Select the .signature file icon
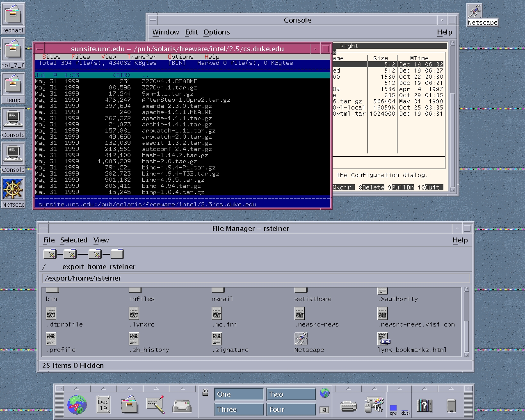 click(217, 339)
